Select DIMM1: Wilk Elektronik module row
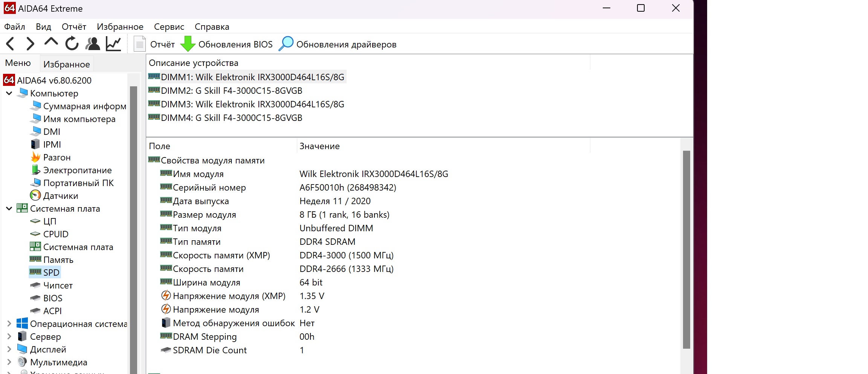Viewport: 868px width, 374px height. 247,77
